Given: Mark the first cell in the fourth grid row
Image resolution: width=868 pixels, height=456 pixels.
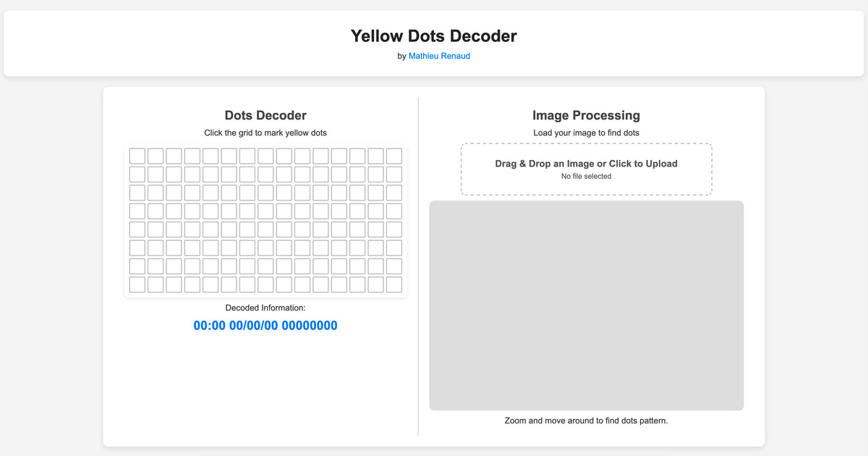Looking at the screenshot, I should pos(137,211).
